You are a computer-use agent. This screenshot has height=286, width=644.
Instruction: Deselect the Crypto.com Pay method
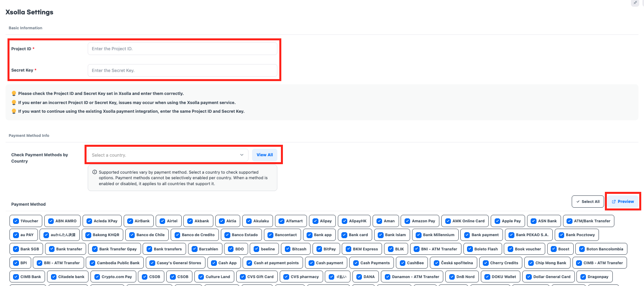pyautogui.click(x=97, y=277)
